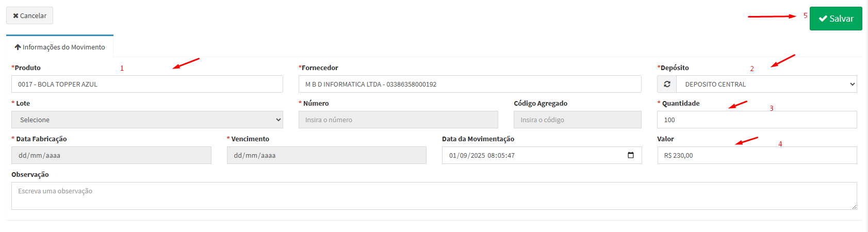Focus the Fornecedor input field
The image size is (868, 232).
(469, 84)
